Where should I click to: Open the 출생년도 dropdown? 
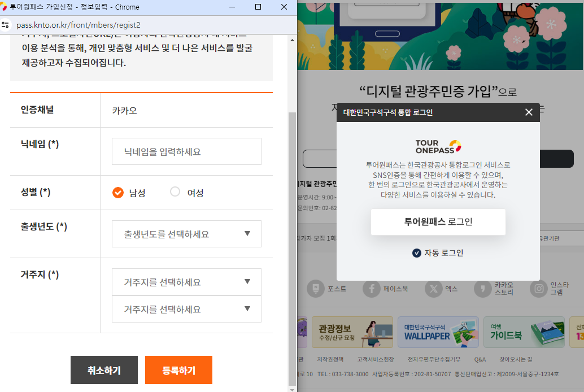pos(186,234)
